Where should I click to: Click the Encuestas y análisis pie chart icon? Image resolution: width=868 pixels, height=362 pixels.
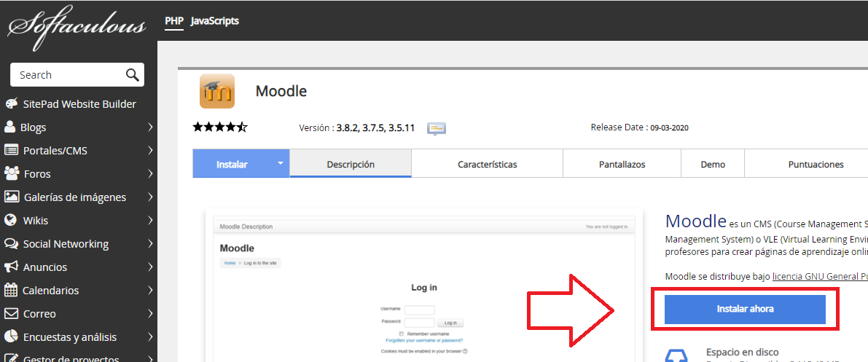[x=11, y=337]
